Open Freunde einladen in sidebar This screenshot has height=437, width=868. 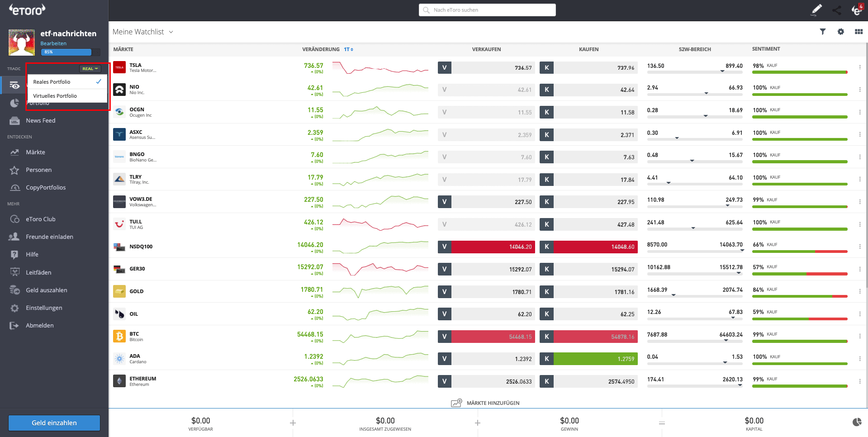tap(49, 237)
